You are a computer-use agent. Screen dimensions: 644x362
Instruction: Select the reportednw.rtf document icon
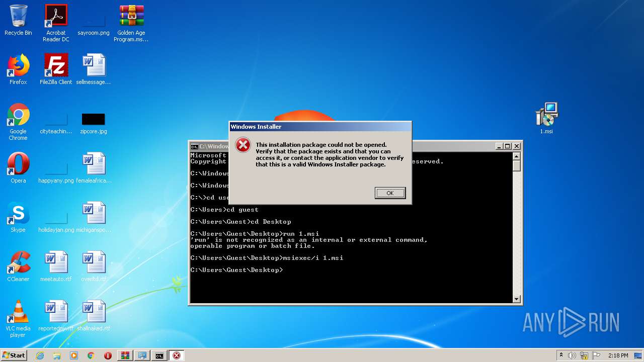pos(56,316)
